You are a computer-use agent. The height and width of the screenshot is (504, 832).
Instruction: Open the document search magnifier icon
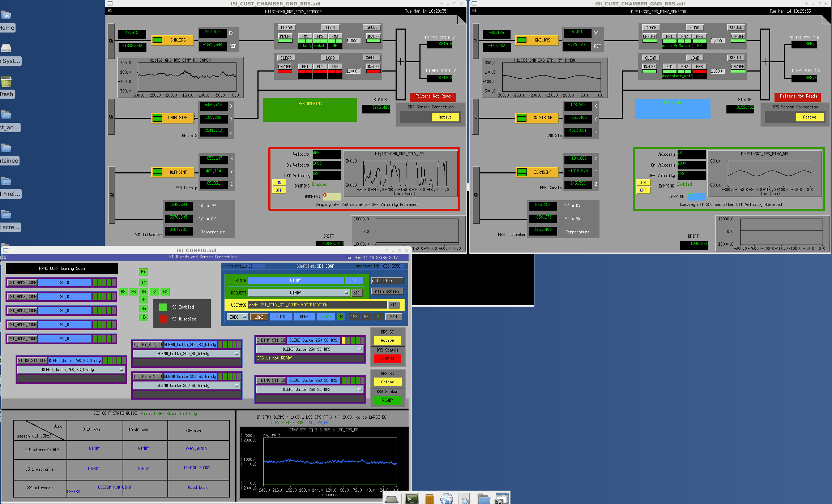click(465, 499)
